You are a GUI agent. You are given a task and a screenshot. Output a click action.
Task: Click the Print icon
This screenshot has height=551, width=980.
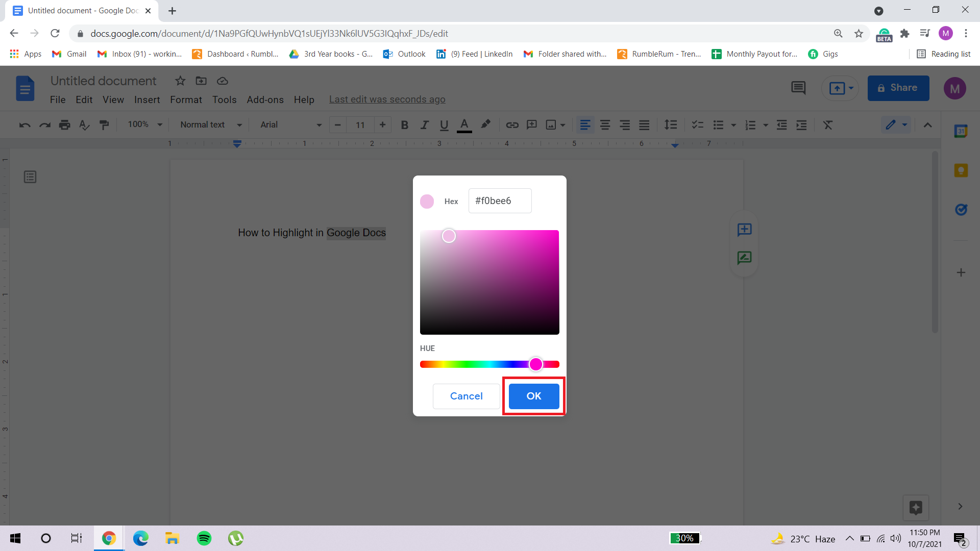click(65, 125)
